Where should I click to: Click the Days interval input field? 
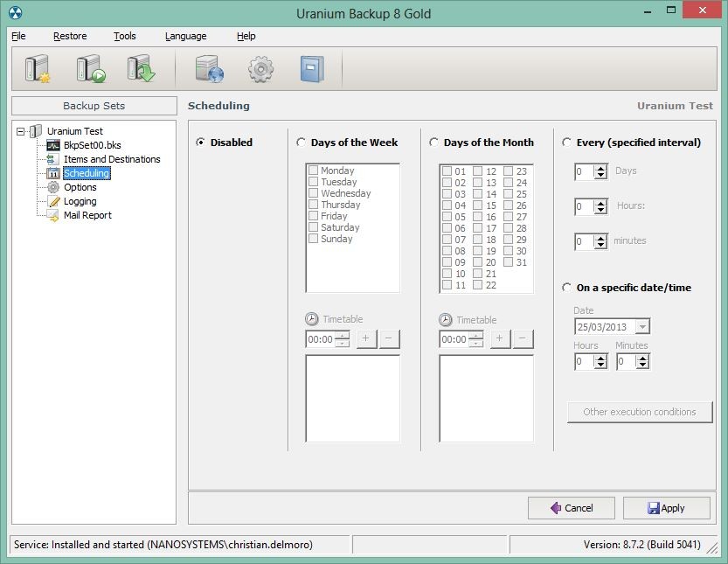click(x=585, y=171)
